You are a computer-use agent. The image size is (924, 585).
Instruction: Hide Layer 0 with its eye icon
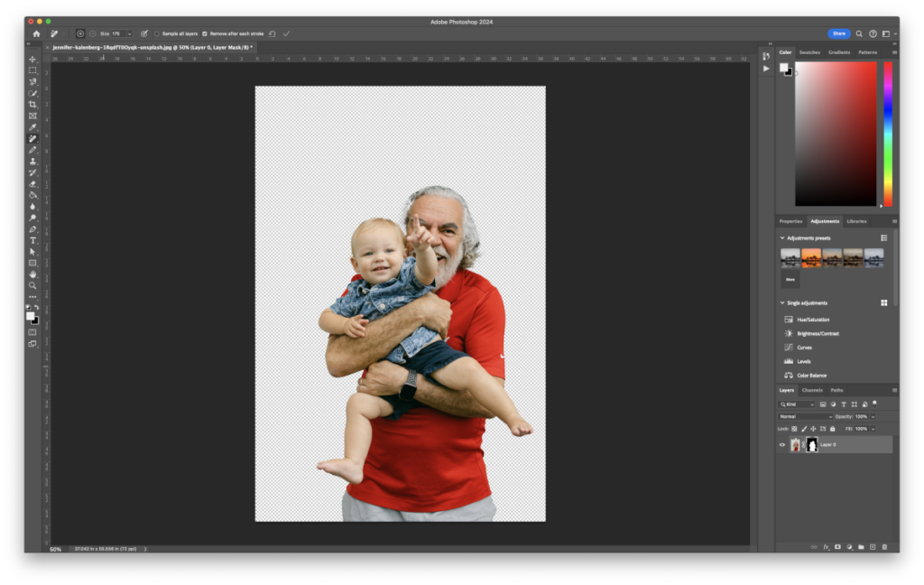pos(781,444)
